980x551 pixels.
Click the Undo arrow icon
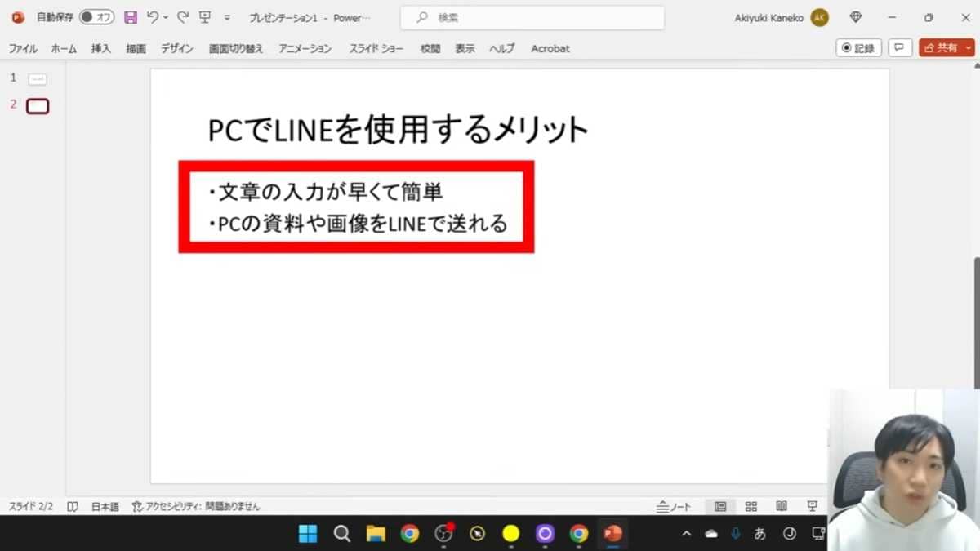(152, 17)
